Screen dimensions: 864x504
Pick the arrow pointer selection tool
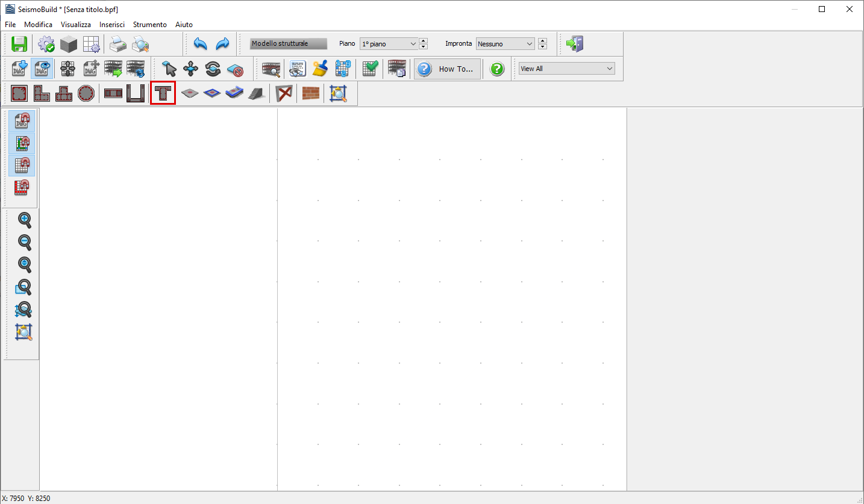tap(169, 69)
